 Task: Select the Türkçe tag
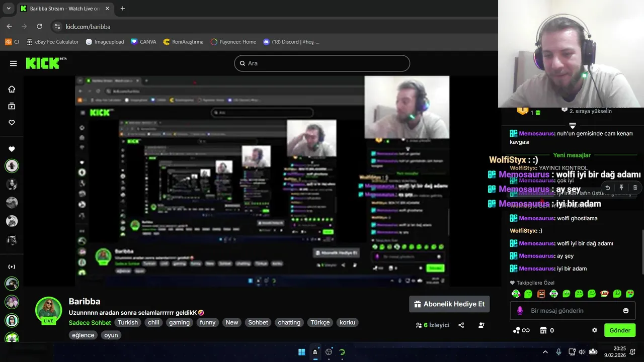[x=320, y=323]
